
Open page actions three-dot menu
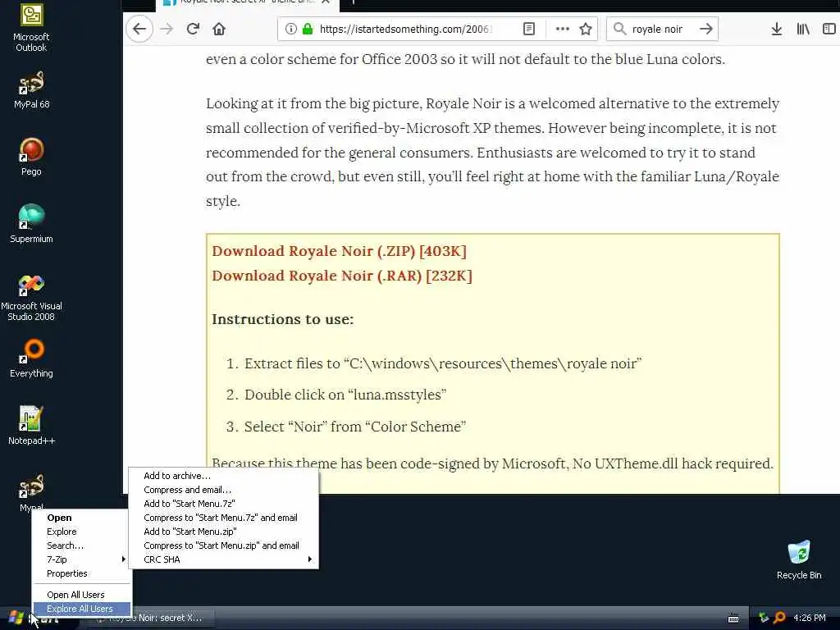pyautogui.click(x=563, y=29)
